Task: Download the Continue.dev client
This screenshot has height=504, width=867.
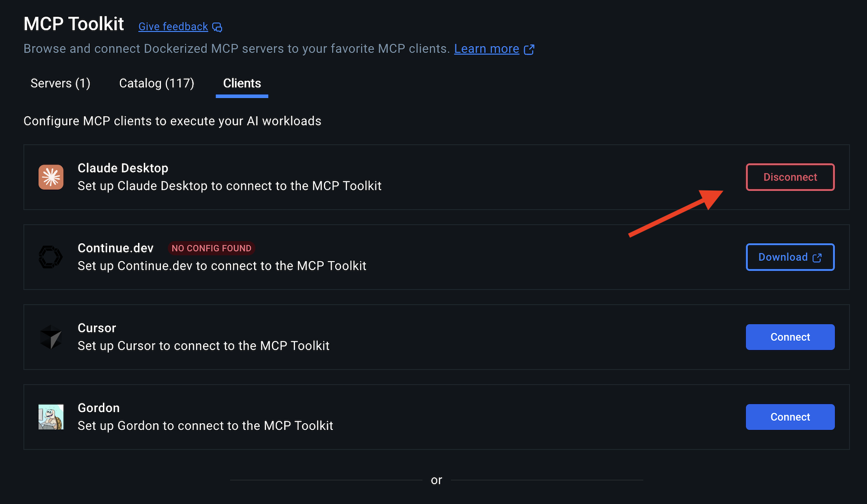Action: 783,257
